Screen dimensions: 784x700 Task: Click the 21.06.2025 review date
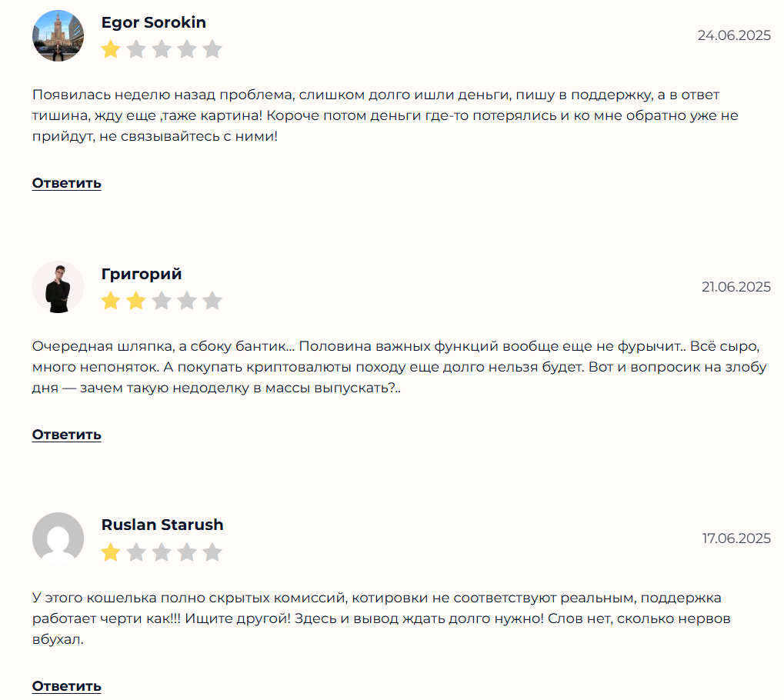click(736, 287)
